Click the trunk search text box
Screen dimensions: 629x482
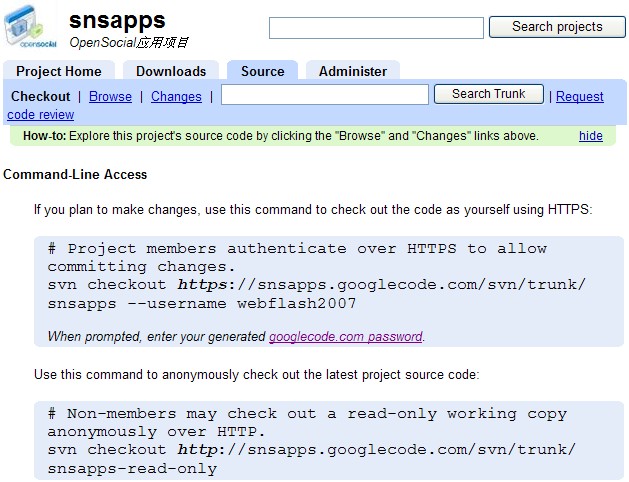tap(325, 95)
